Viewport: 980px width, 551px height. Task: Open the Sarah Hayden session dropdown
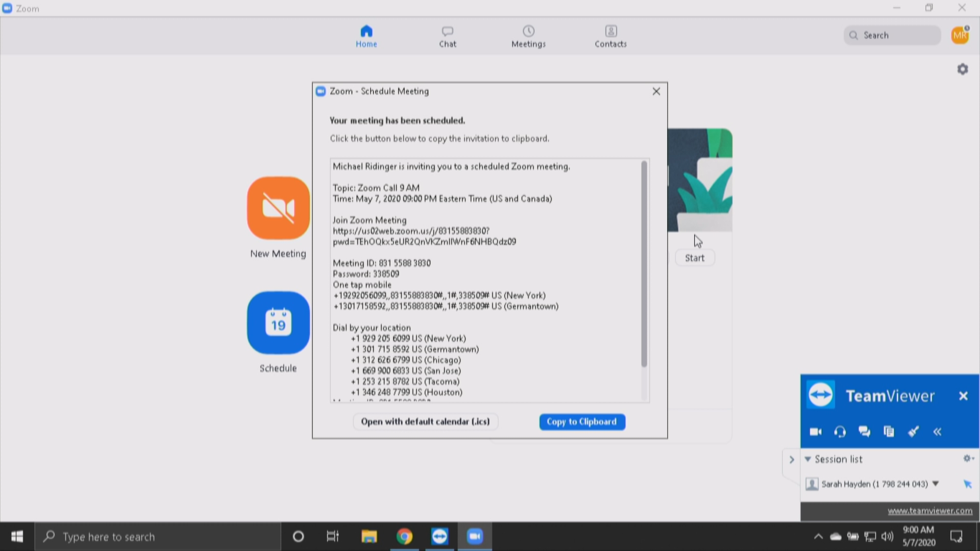(x=936, y=484)
